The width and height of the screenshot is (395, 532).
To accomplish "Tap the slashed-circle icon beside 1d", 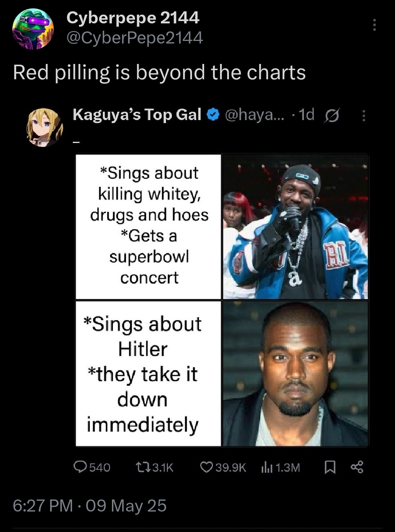I will 331,115.
